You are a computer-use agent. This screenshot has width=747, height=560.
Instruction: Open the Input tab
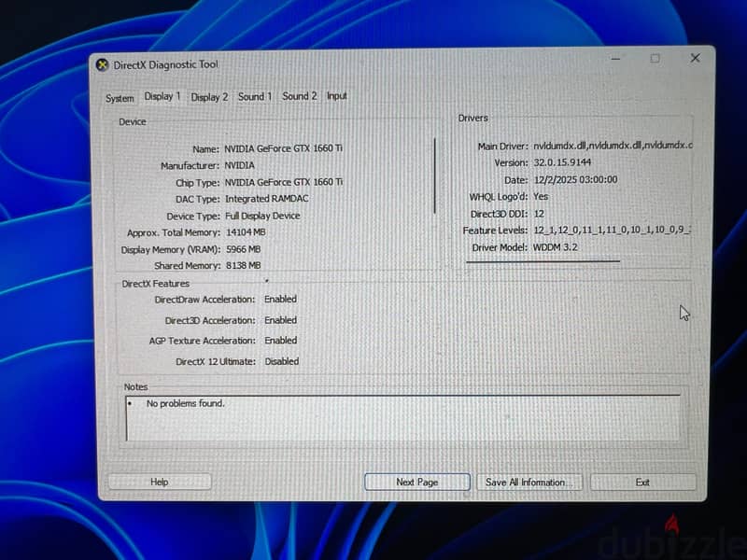336,96
